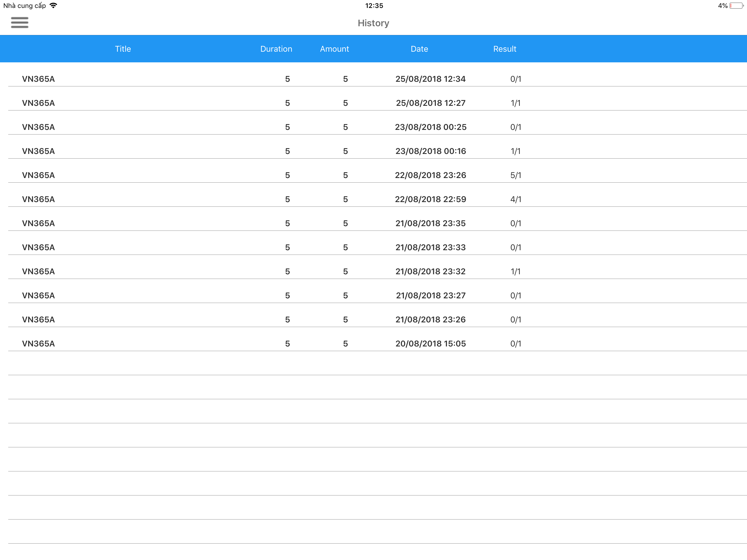Tap the battery indicator icon
The image size is (747, 560).
737,6
